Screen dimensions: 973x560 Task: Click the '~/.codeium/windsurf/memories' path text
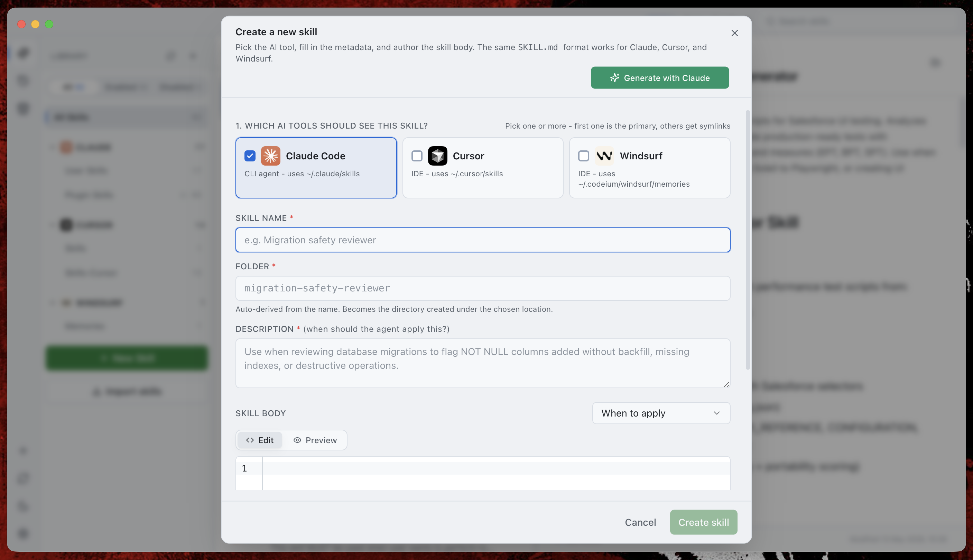point(634,184)
